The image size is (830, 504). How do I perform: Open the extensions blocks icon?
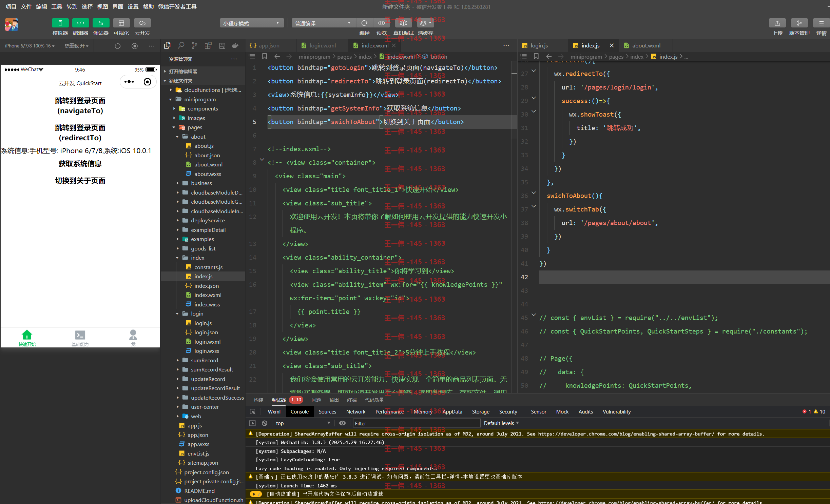coord(208,45)
